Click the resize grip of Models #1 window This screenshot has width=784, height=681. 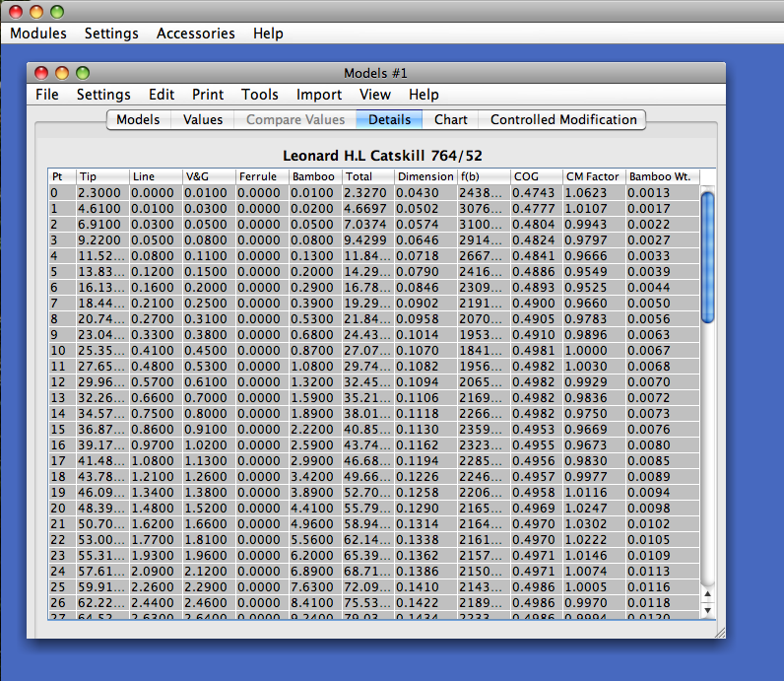[x=720, y=633]
